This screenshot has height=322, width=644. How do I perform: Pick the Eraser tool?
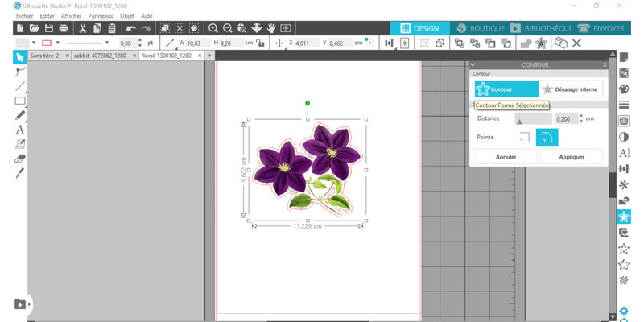coord(20,159)
